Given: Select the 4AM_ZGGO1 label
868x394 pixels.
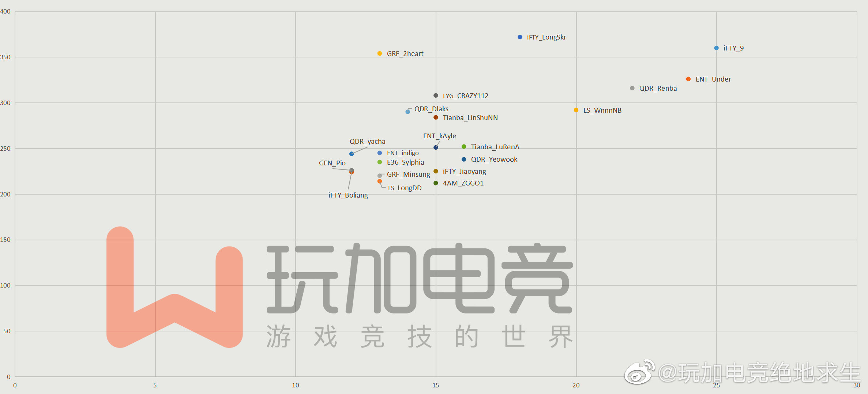Looking at the screenshot, I should [463, 183].
